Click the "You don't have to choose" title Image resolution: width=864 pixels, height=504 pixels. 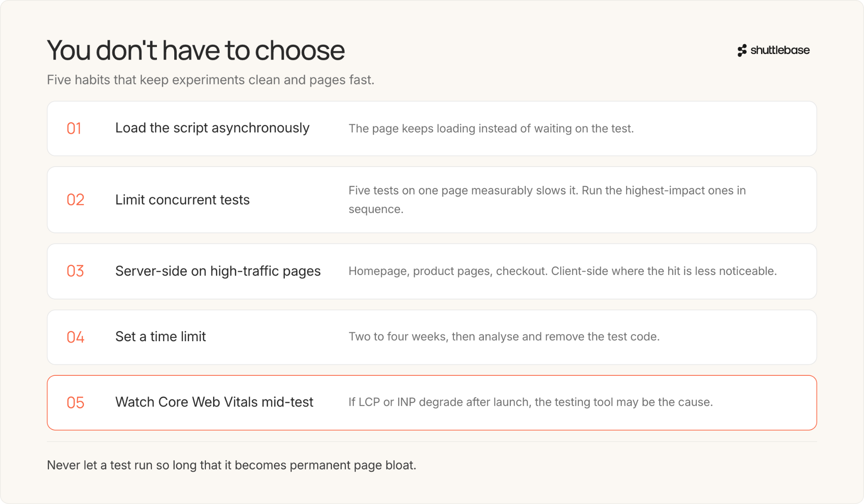click(x=196, y=50)
